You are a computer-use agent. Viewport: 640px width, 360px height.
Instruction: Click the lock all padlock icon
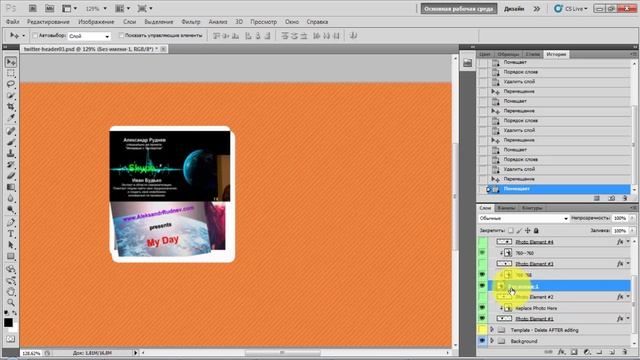[x=536, y=231]
